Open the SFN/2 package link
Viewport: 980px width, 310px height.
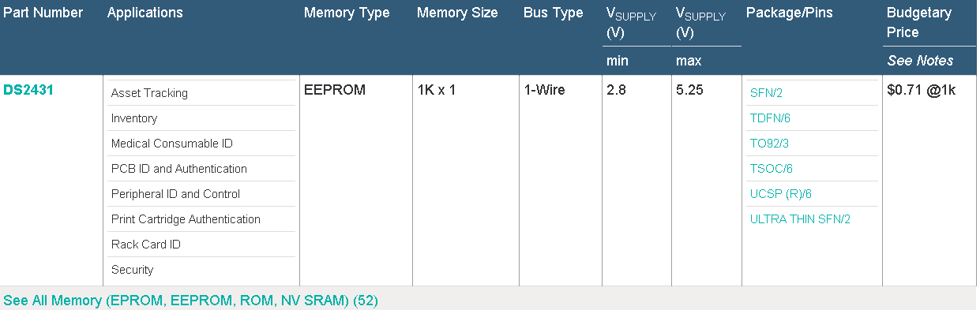click(x=766, y=93)
